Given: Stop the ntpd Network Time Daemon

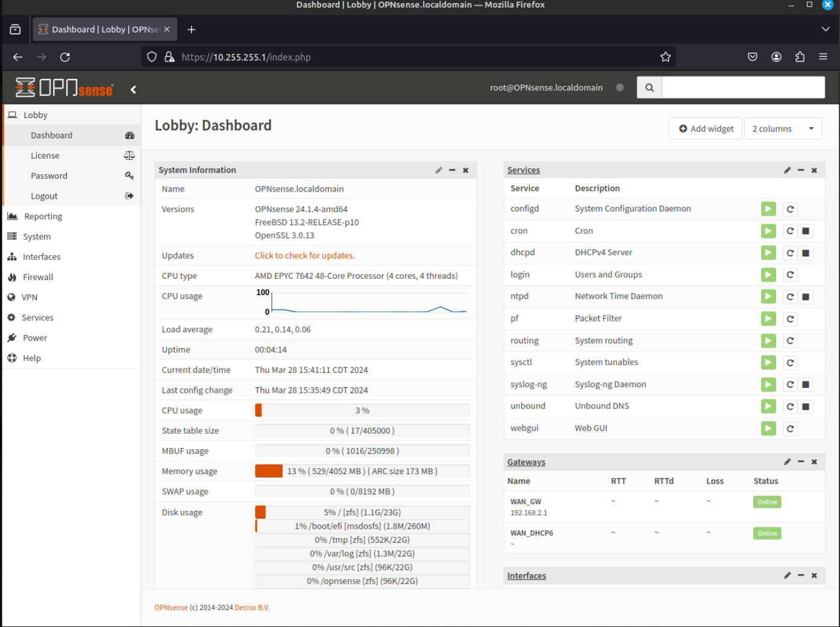Looking at the screenshot, I should (x=806, y=297).
